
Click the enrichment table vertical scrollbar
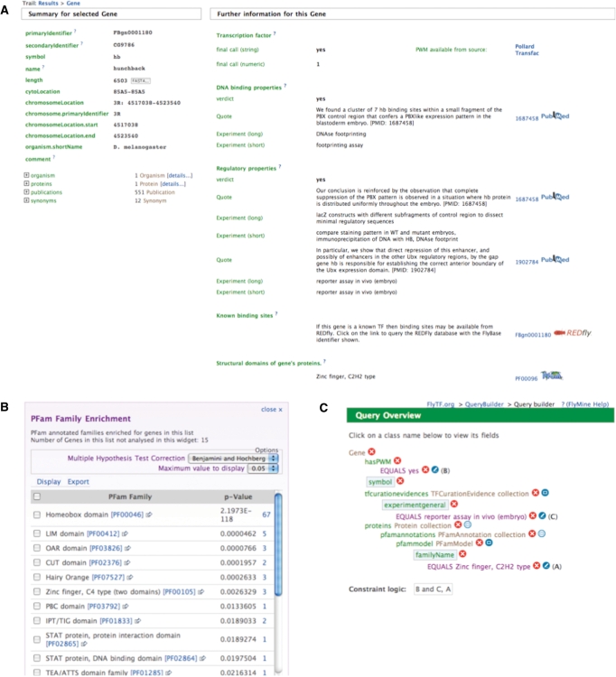[x=280, y=560]
